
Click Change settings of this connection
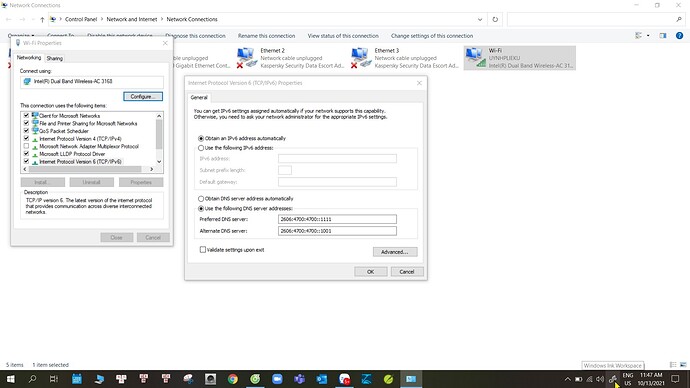point(432,36)
